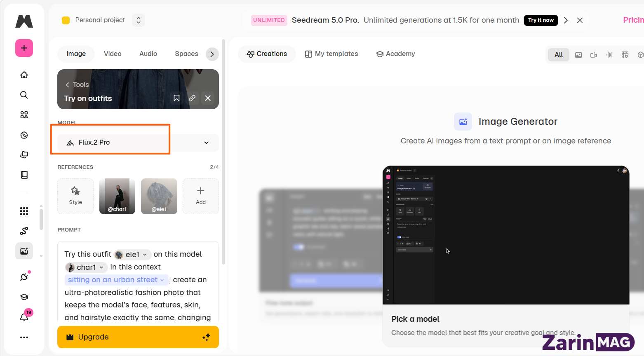This screenshot has width=644, height=356.
Task: Open the three-dots more menu in sidebar
Action: pyautogui.click(x=24, y=337)
